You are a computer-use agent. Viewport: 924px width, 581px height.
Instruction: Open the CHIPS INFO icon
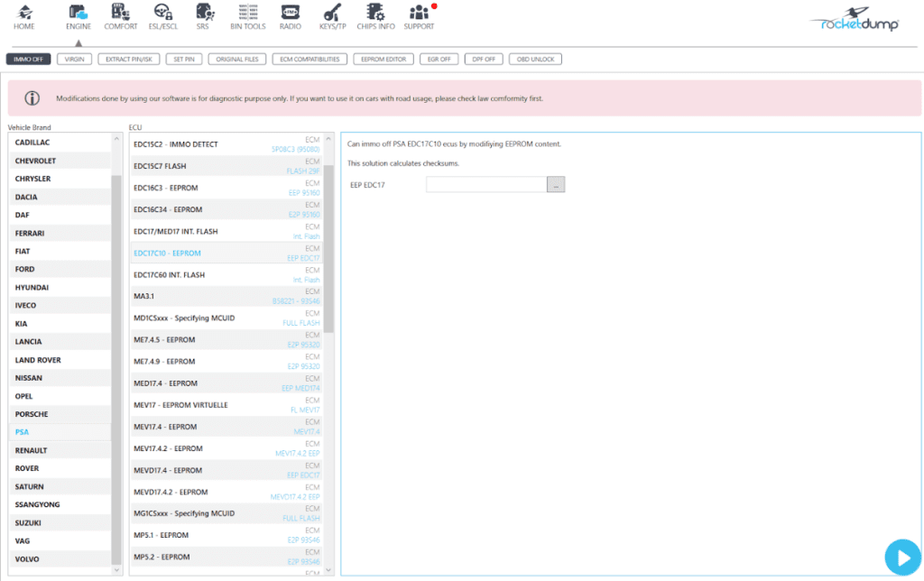[375, 17]
